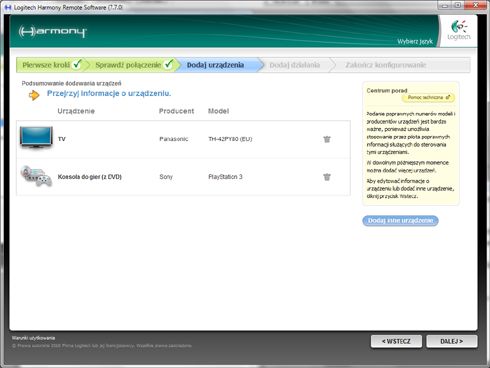Click the DALEJ next button
Image resolution: width=490 pixels, height=368 pixels.
coord(452,341)
